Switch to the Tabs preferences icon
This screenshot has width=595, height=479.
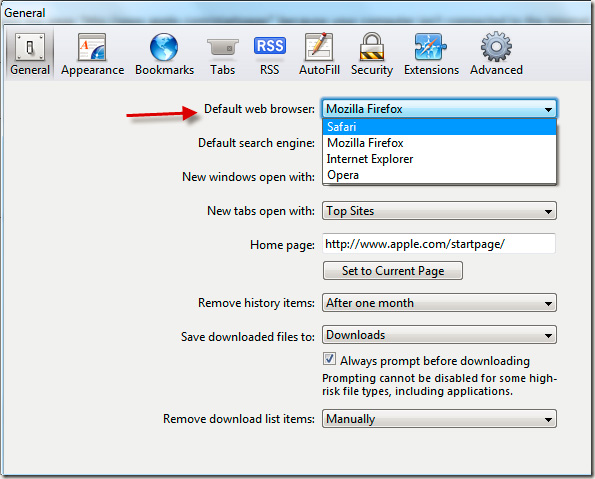click(223, 54)
